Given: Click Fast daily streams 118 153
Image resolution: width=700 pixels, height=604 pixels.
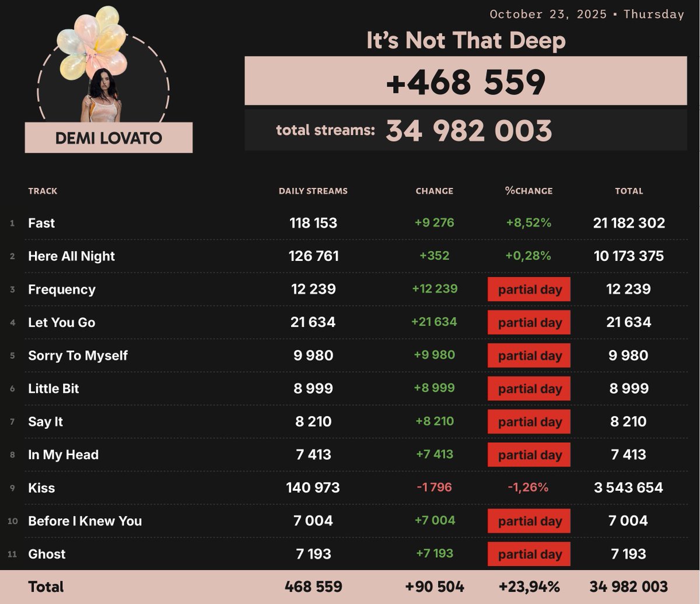Looking at the screenshot, I should [313, 223].
